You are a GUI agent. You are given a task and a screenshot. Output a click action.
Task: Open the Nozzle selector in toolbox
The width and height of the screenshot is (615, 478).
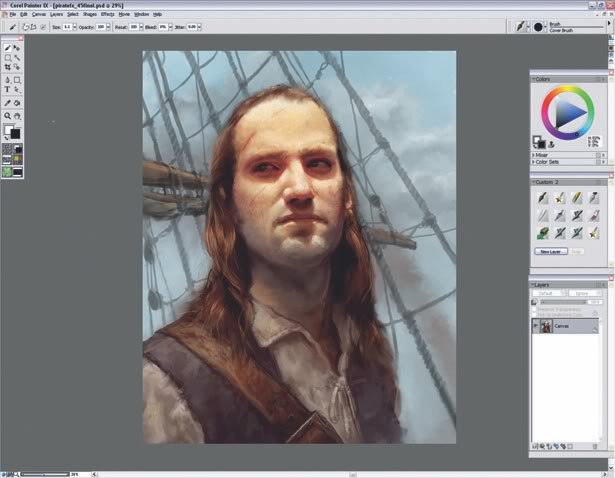pyautogui.click(x=18, y=172)
